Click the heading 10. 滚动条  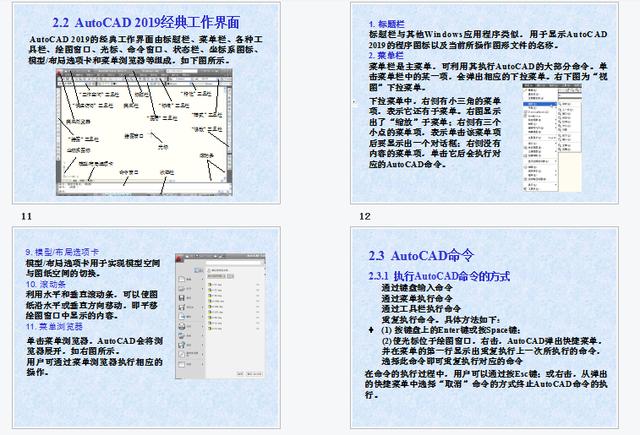(x=46, y=284)
